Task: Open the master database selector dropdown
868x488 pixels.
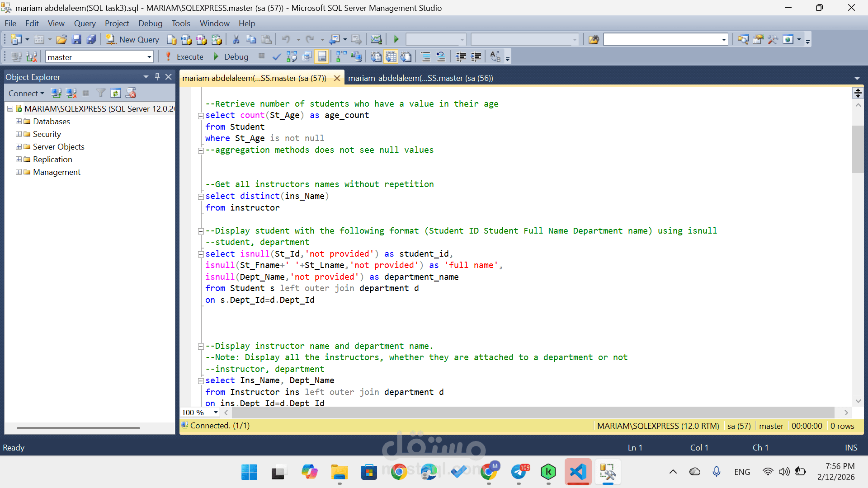Action: pos(149,56)
